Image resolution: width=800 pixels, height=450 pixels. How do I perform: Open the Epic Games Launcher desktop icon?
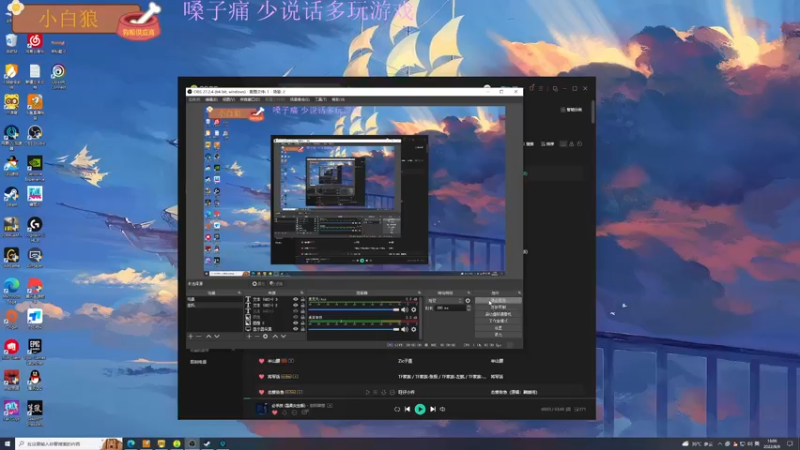35,352
